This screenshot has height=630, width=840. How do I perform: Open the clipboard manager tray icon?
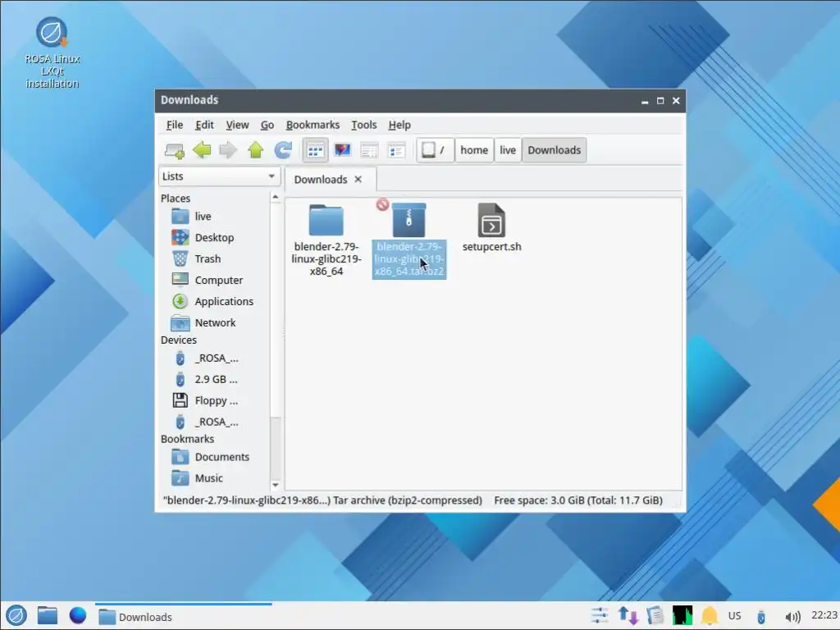(x=655, y=615)
